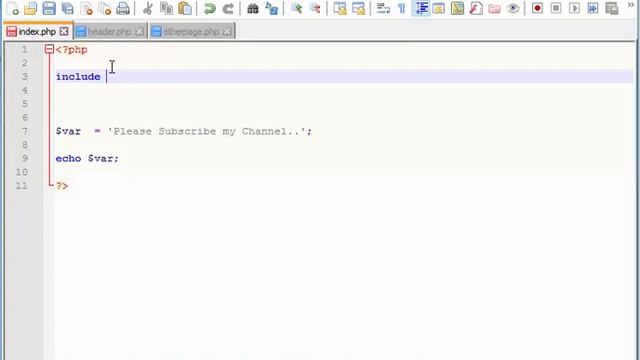Click the 'Please Subscribe my Channel..' string

click(x=207, y=131)
